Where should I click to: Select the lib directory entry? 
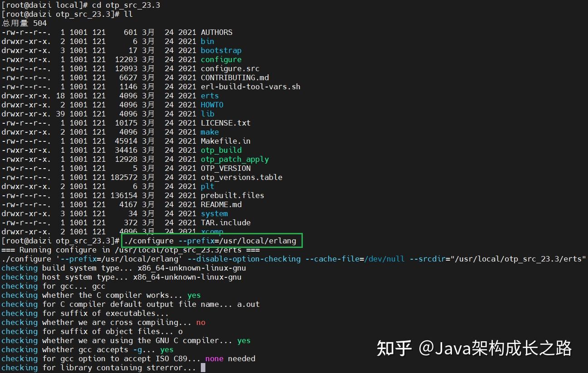pos(208,114)
